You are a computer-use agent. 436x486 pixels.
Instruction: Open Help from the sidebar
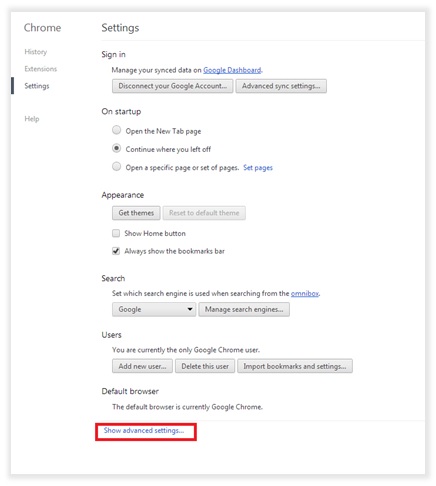click(32, 119)
